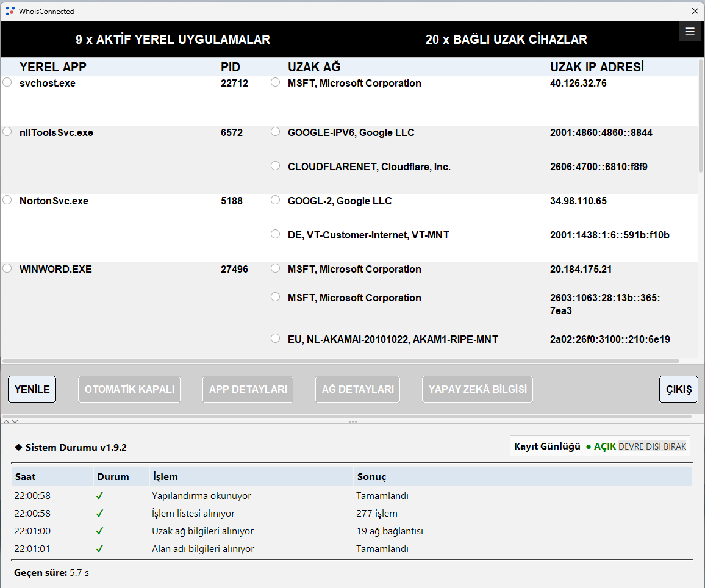Image resolution: width=705 pixels, height=588 pixels.
Task: Select the GOOGLE-IPV6 network radio button
Action: (x=275, y=132)
